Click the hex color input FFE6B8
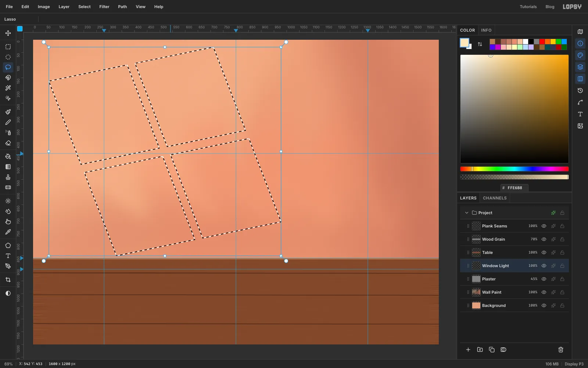This screenshot has width=588, height=368. 514,188
